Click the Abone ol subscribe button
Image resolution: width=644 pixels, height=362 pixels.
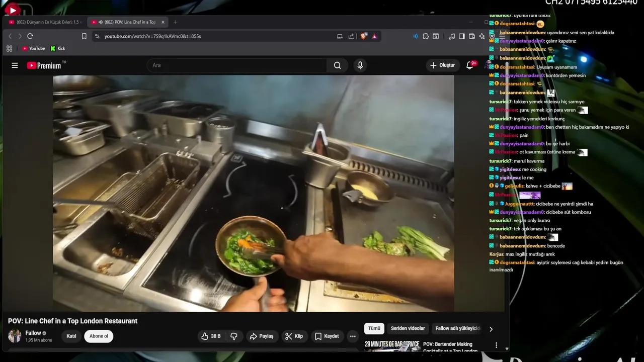[99, 336]
